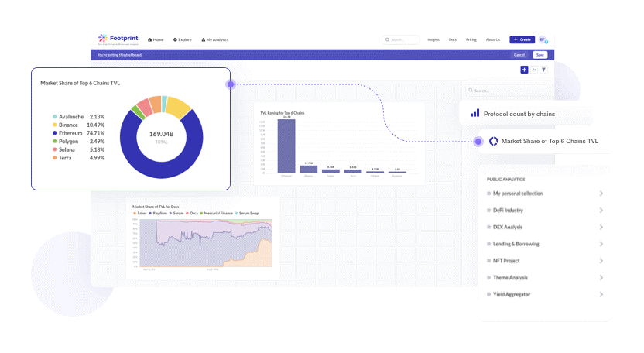
Task: Open the Explore menu item
Action: (183, 39)
